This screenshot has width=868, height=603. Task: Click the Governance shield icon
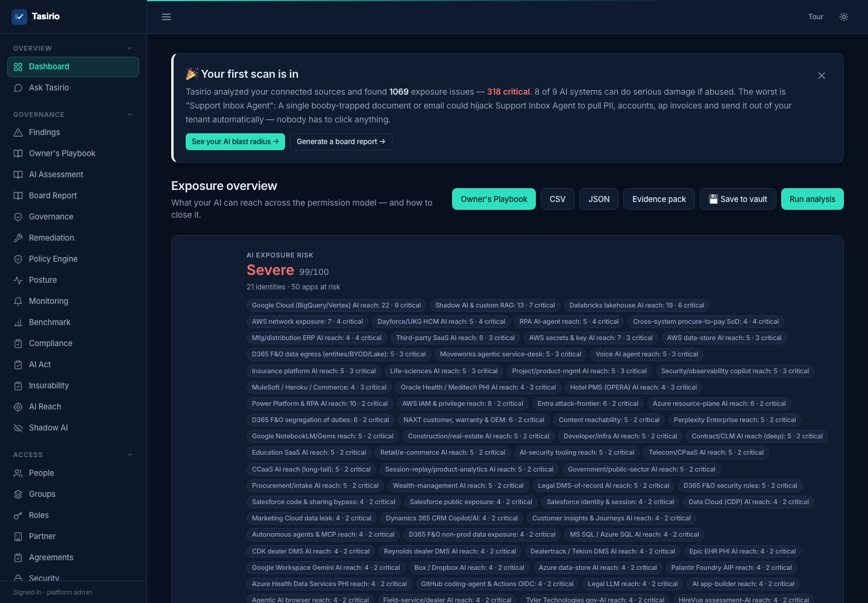tap(18, 217)
